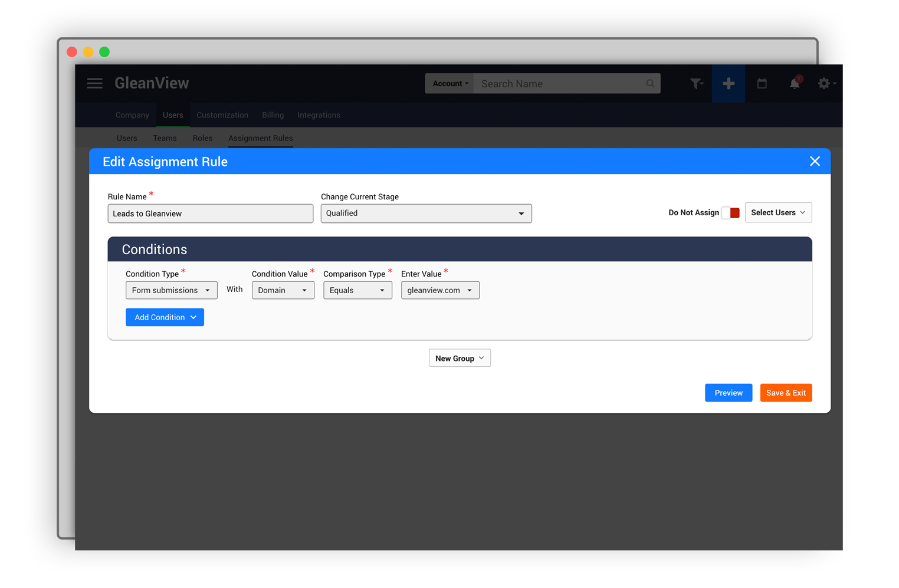
Task: Close the Edit Assignment Rule dialog
Action: click(815, 161)
